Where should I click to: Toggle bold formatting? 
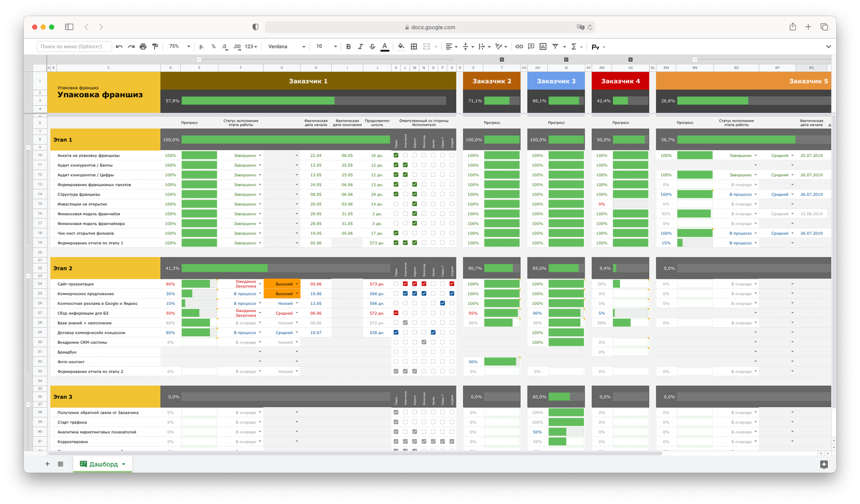(x=348, y=47)
